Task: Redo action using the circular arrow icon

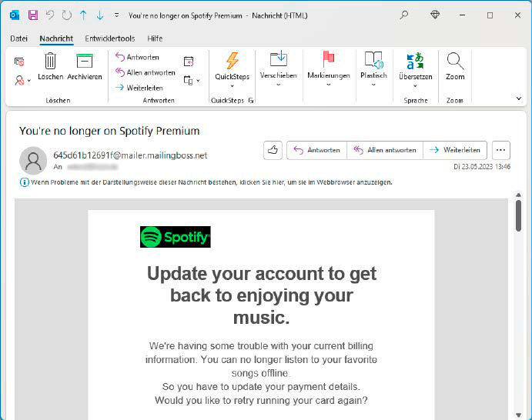Action: click(67, 15)
